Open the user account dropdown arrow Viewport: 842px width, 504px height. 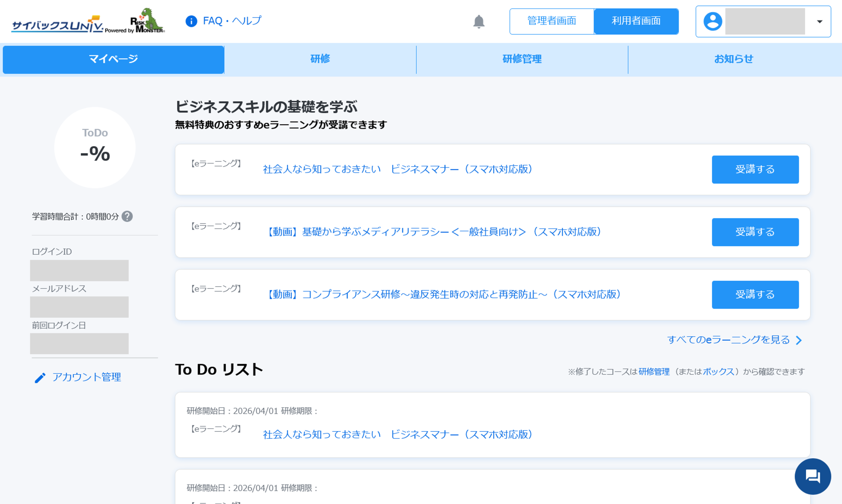(819, 22)
